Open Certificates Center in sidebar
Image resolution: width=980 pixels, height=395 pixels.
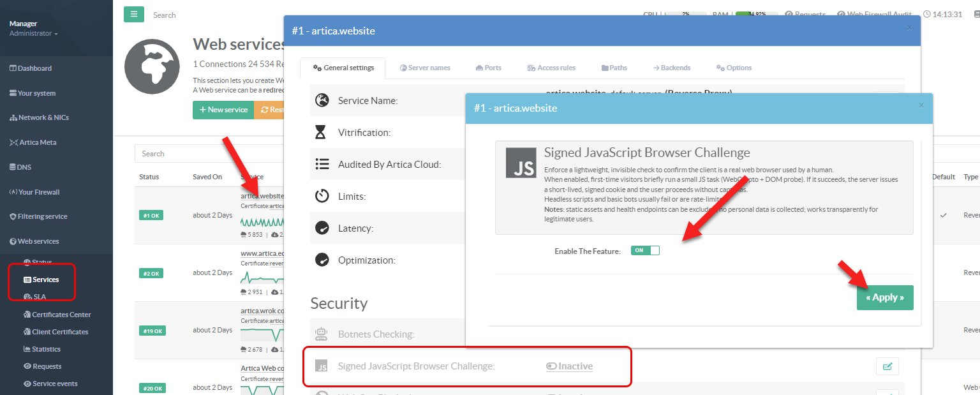[61, 315]
